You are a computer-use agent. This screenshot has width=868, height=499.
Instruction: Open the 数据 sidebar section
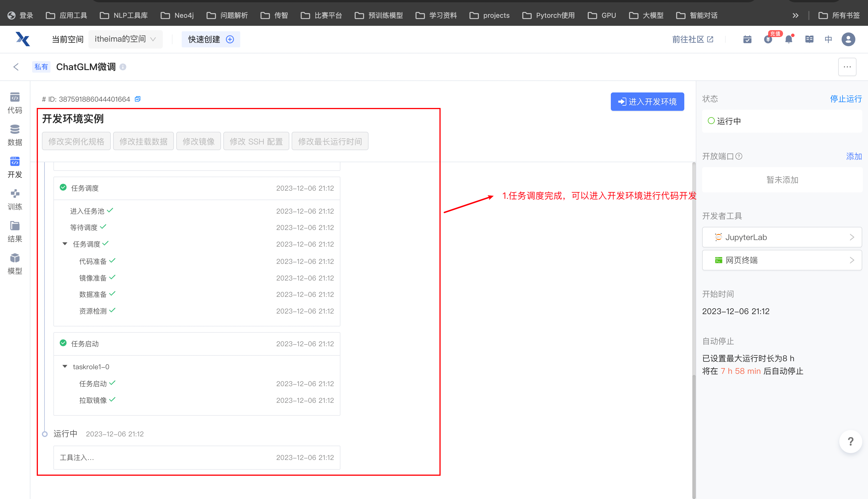tap(15, 135)
